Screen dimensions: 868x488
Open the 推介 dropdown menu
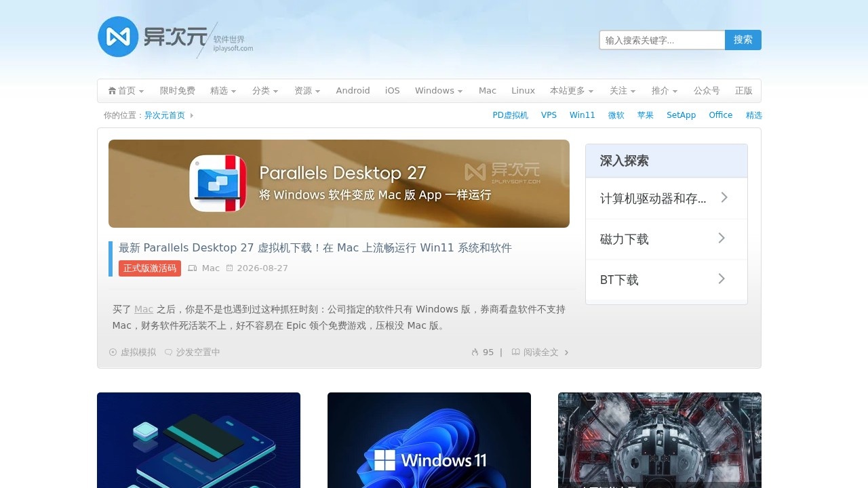pos(665,91)
